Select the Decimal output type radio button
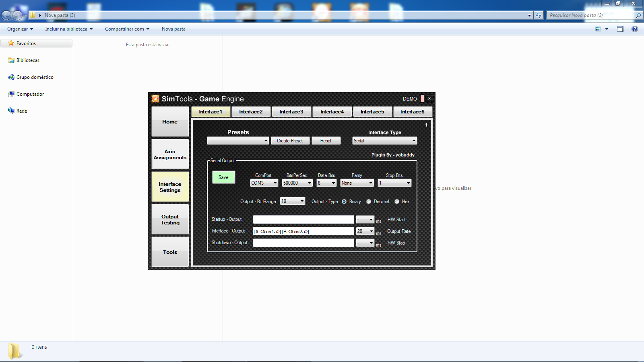The image size is (644, 362). (369, 202)
